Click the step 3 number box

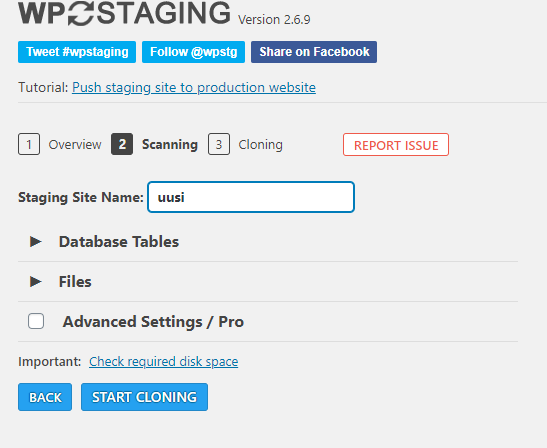coord(219,144)
